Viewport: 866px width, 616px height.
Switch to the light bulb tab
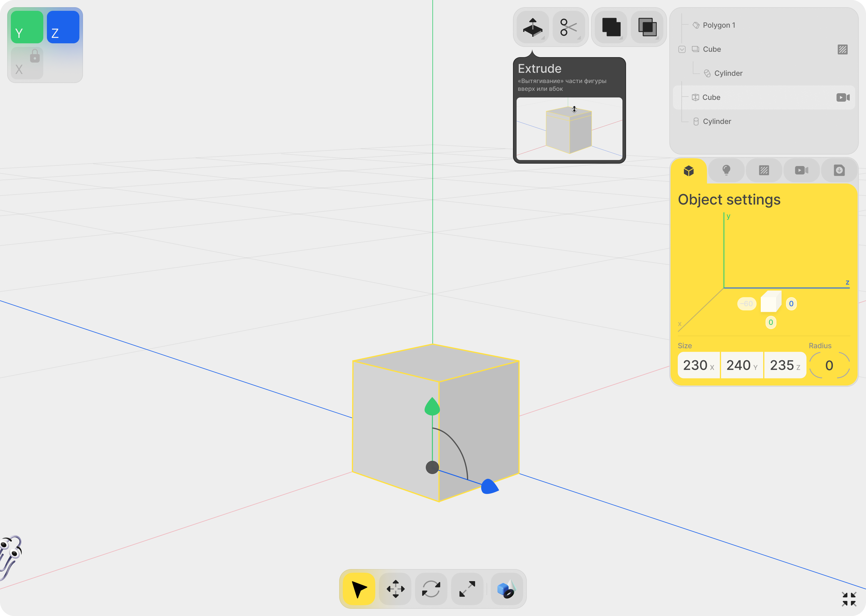tap(726, 170)
